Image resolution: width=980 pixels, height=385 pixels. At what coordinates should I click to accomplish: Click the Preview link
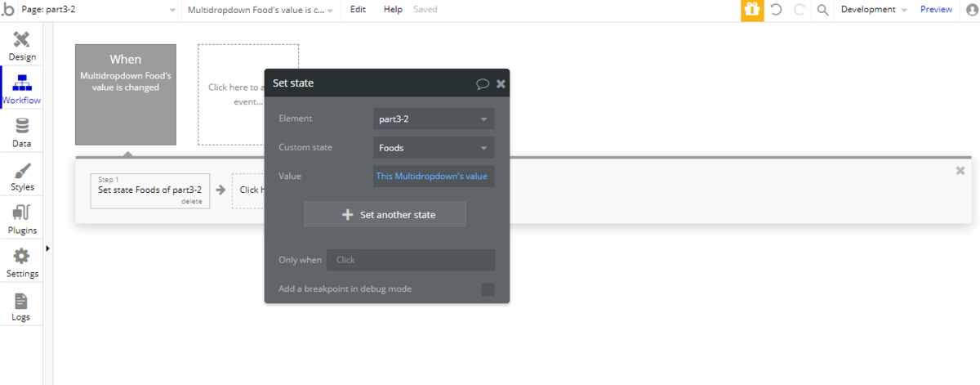(x=936, y=10)
